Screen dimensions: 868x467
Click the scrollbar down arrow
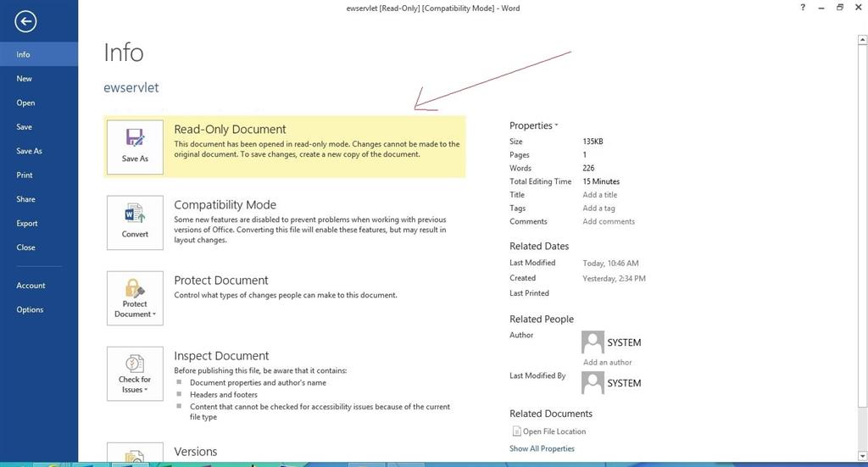click(x=862, y=456)
